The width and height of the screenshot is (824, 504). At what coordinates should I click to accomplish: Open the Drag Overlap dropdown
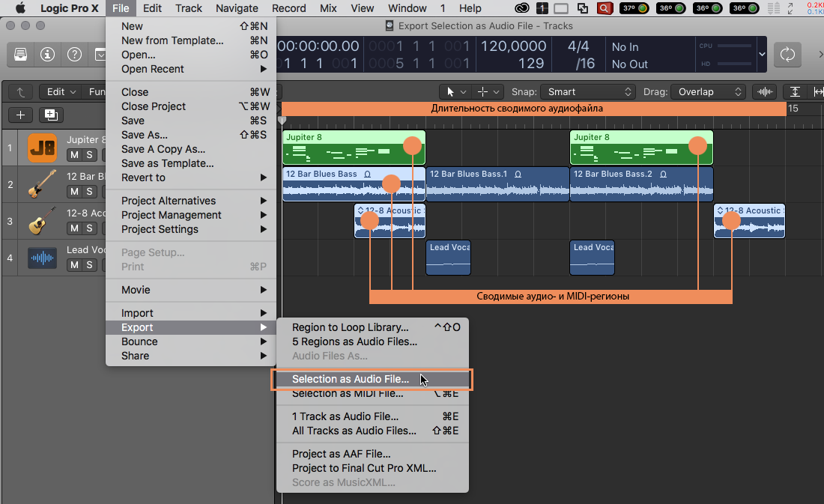click(709, 92)
